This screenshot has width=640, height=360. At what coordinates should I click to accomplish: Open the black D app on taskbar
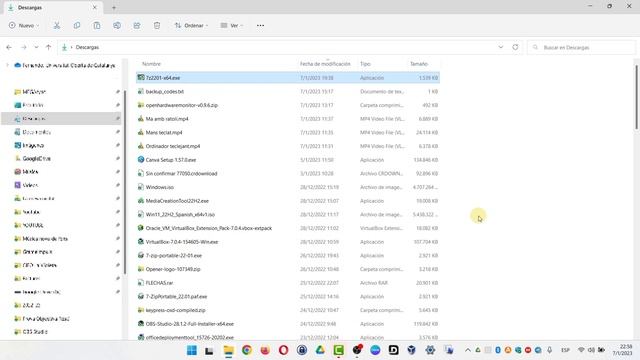pyautogui.click(x=393, y=350)
